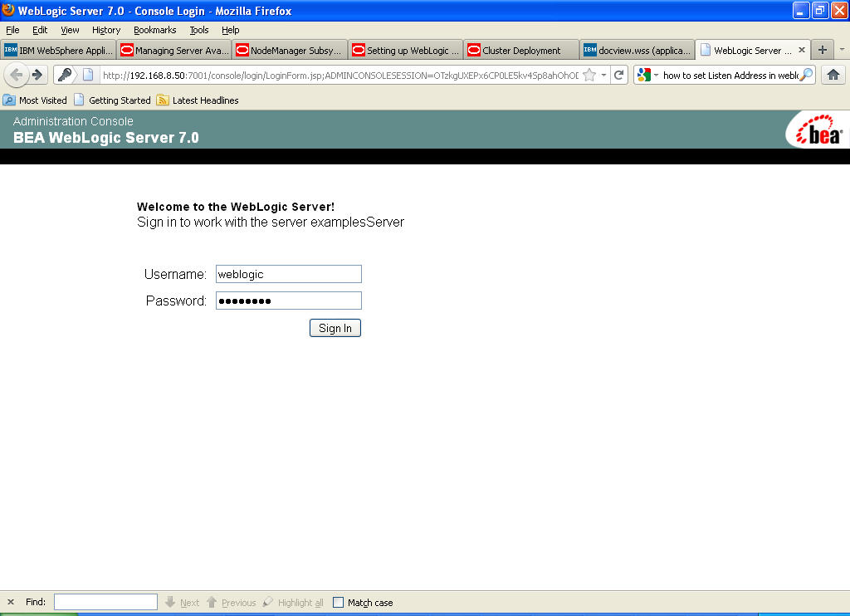The height and width of the screenshot is (616, 850).
Task: Open Most Visited bookmarks folder
Action: [35, 100]
